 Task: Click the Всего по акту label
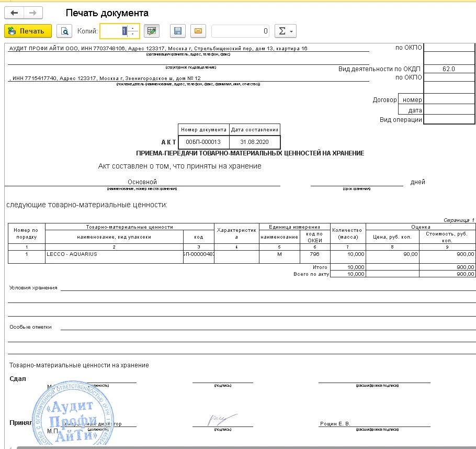tap(311, 274)
